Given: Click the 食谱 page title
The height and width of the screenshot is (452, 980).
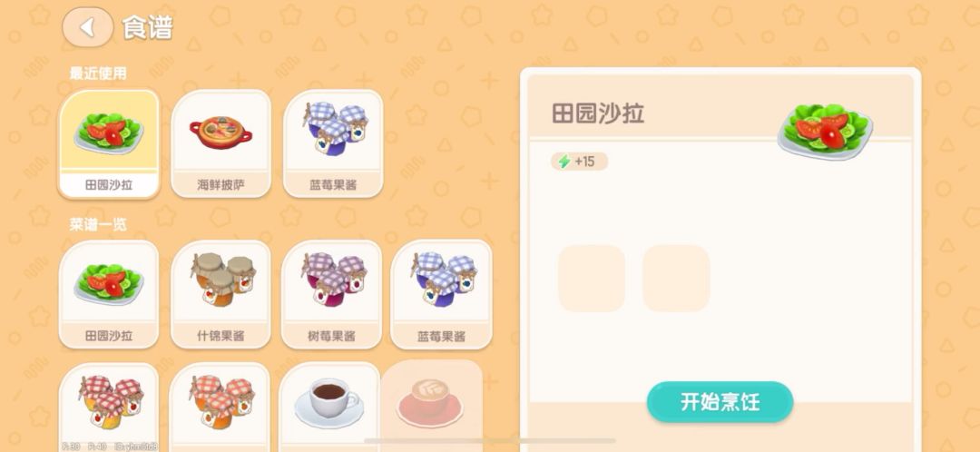Looking at the screenshot, I should (x=148, y=27).
